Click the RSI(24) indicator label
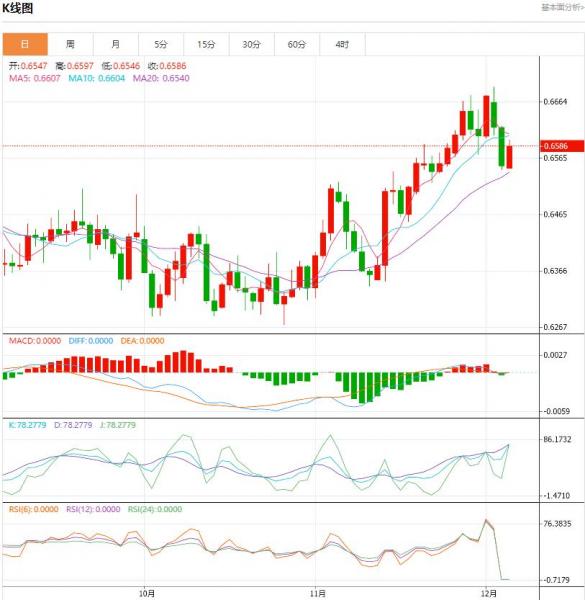The width and height of the screenshot is (585, 600). tap(155, 509)
